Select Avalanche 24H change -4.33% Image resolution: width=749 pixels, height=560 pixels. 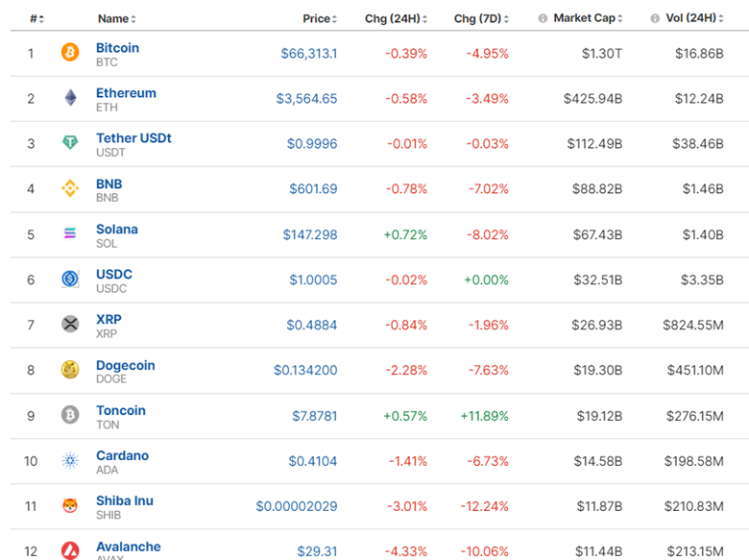pyautogui.click(x=407, y=551)
